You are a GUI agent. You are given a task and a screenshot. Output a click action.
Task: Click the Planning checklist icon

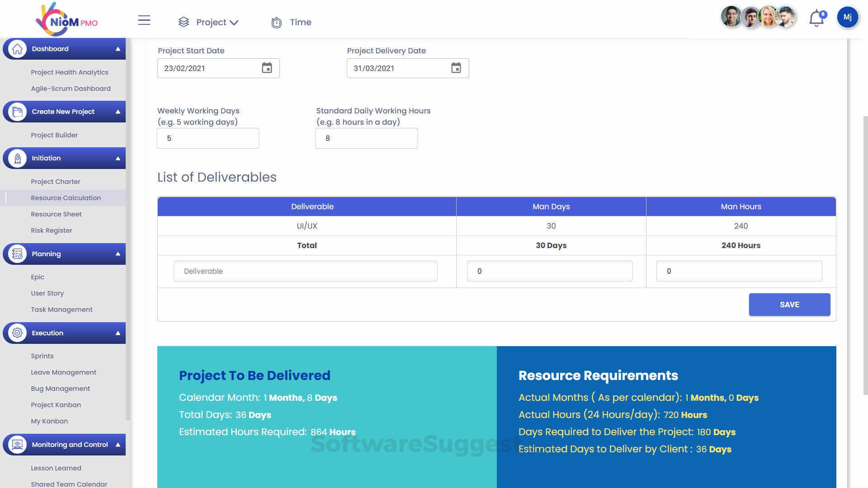pyautogui.click(x=17, y=253)
